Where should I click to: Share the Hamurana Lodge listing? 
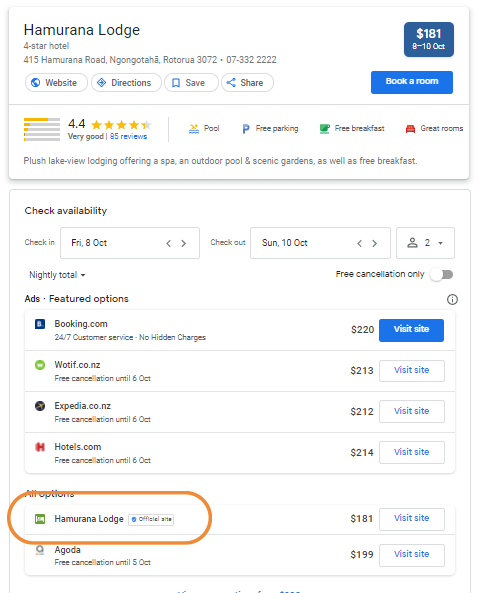tap(247, 82)
